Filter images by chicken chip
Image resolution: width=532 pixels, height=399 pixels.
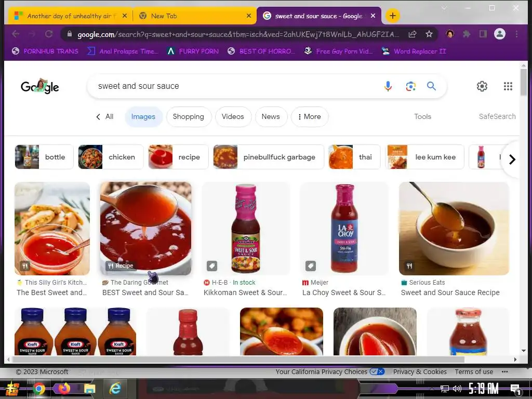click(x=111, y=157)
